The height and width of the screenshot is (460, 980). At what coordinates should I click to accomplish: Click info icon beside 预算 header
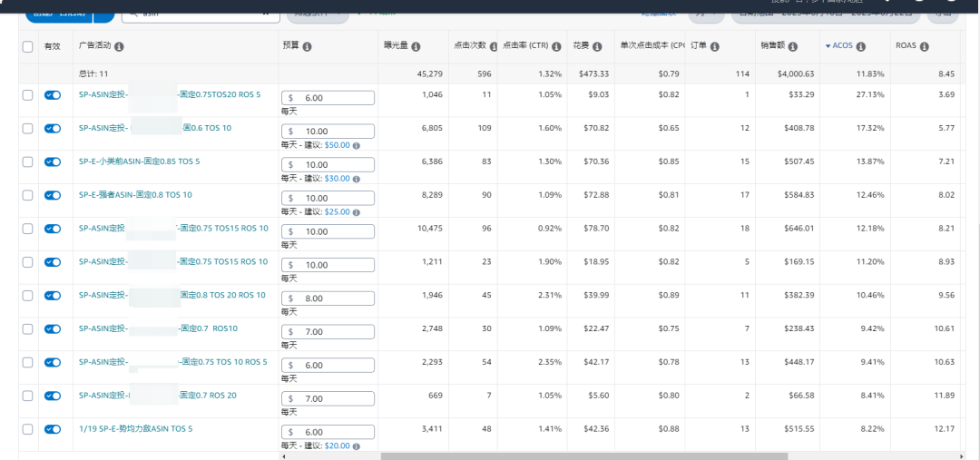pos(307,46)
